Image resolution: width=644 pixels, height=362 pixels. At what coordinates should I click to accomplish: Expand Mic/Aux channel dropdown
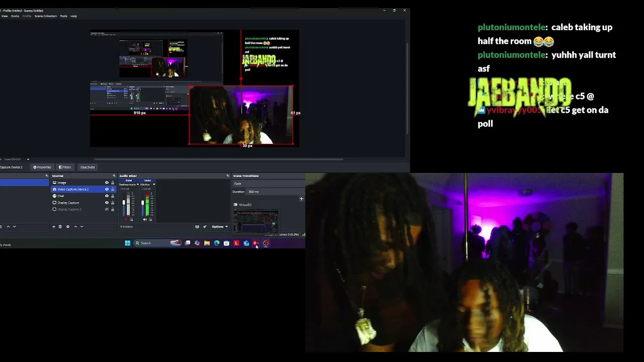[153, 185]
